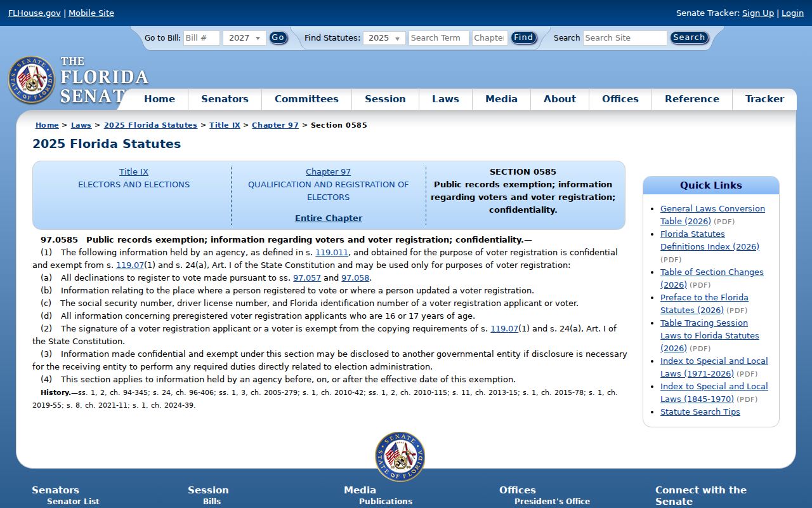This screenshot has height=508, width=812.
Task: Click the Senate seal emblem above the footer
Action: [400, 457]
